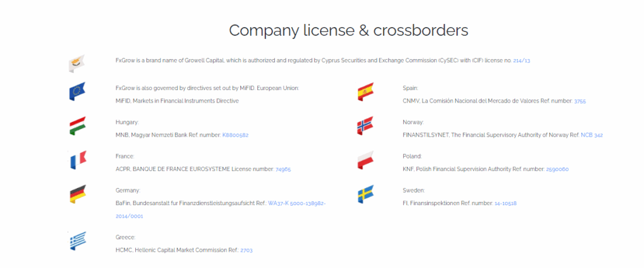Select the Germany flag icon
Screen dimensions: 644x268
coord(77,194)
